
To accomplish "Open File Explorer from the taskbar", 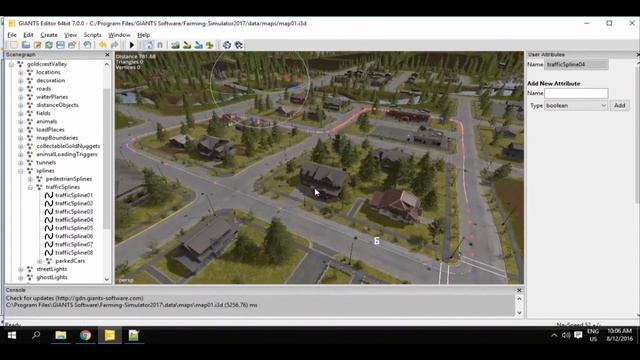I will tap(61, 335).
